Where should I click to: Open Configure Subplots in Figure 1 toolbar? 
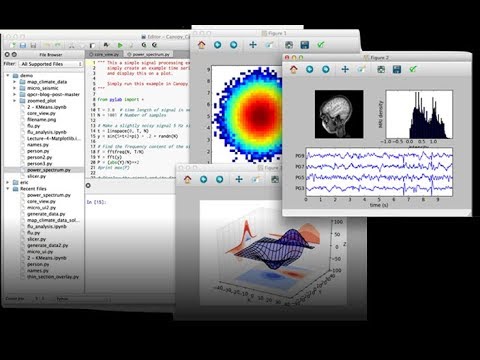289,45
